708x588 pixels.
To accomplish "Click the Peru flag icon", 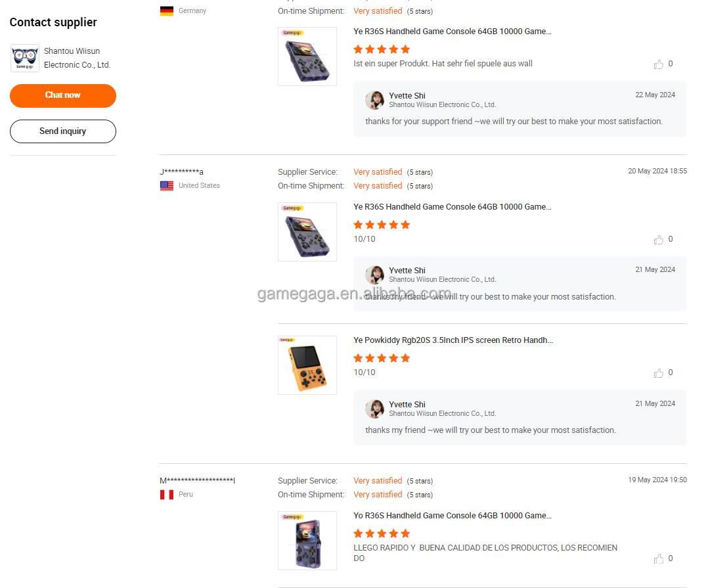I will pos(167,495).
